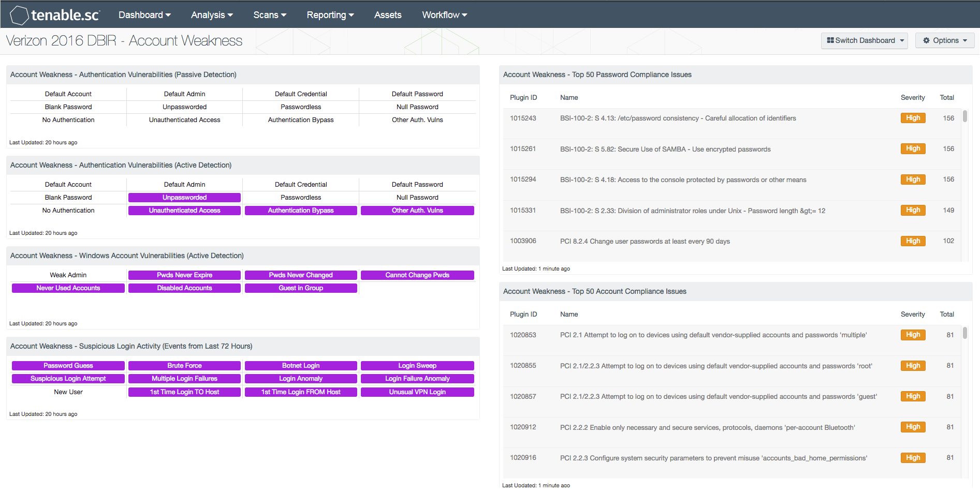The height and width of the screenshot is (493, 980).
Task: Click the High badge for plugin 1020853
Action: tap(913, 335)
